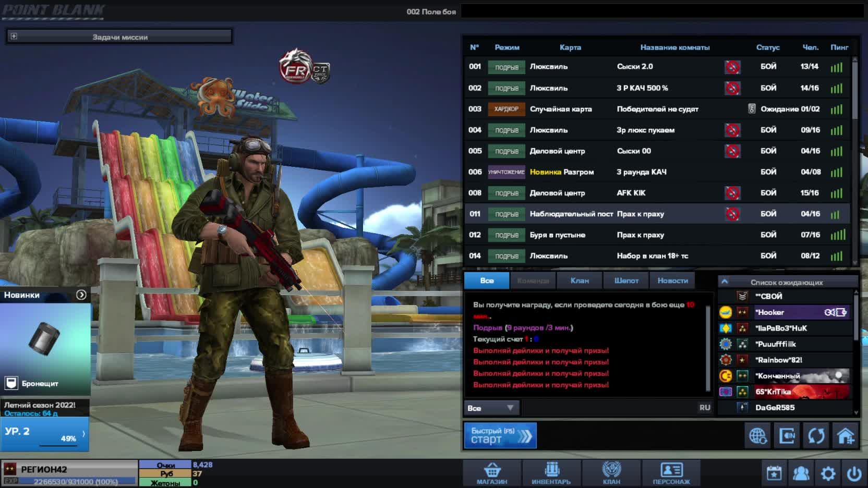The image size is (868, 488).
Task: Click the season progress bar at 49%
Action: (57, 445)
